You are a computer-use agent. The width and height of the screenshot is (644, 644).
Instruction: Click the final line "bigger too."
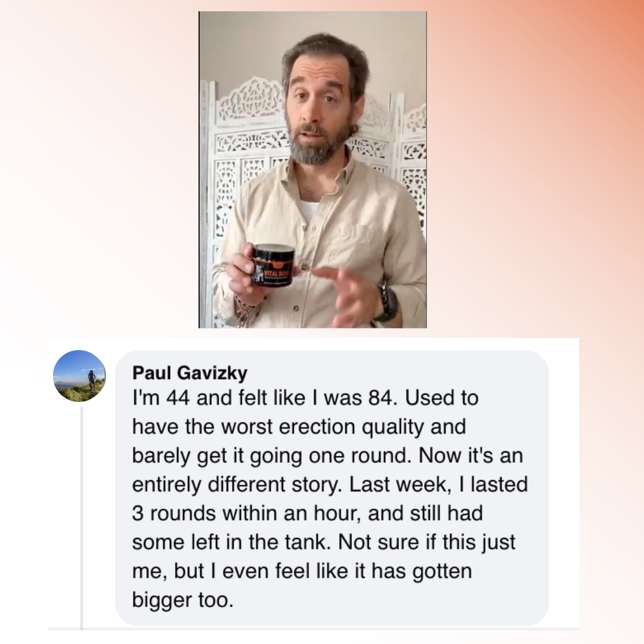[182, 600]
